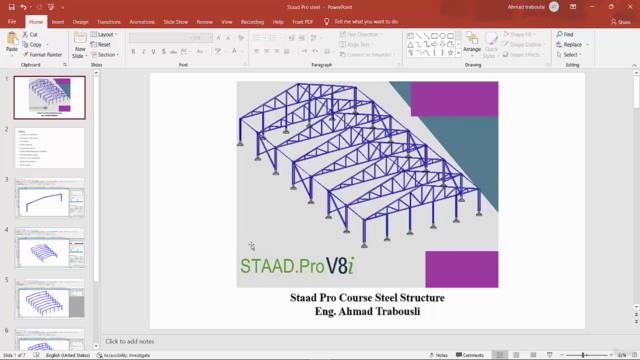Insert a New Slide
This screenshot has height=360, width=640.
(80, 45)
